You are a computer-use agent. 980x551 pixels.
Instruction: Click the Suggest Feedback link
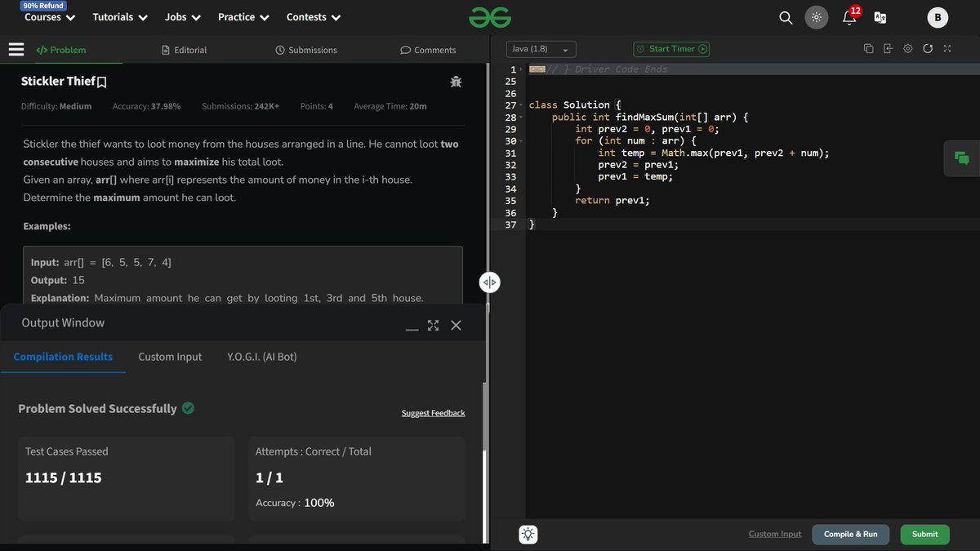tap(433, 413)
